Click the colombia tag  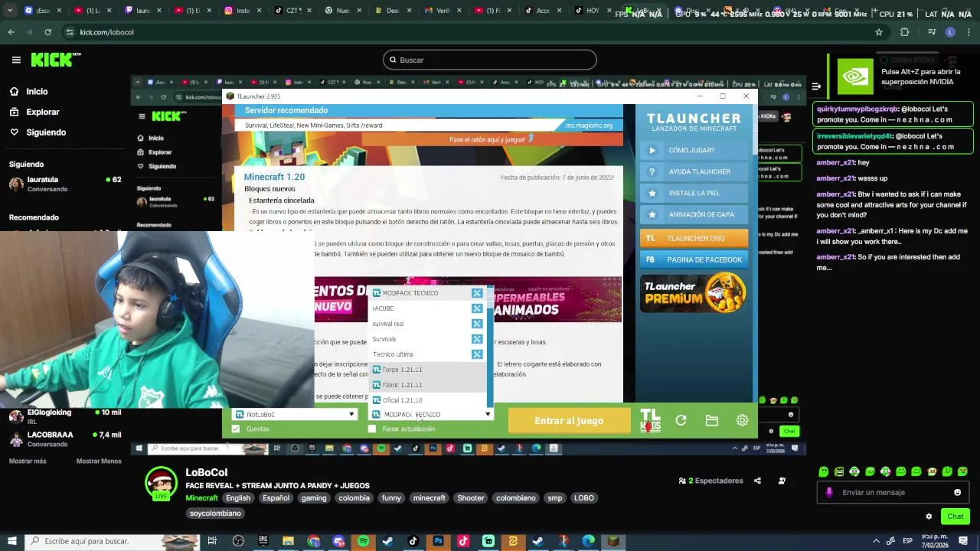(354, 498)
